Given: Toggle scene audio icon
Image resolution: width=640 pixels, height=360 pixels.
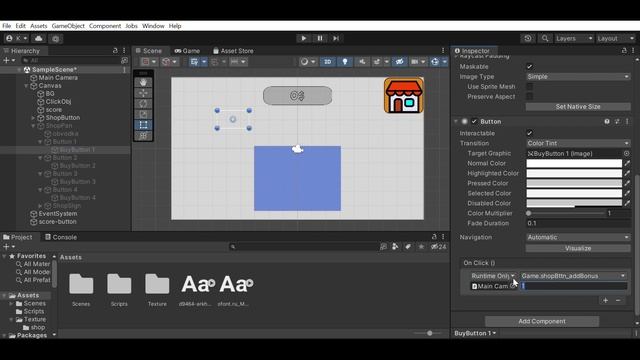Looking at the screenshot, I should tap(362, 62).
